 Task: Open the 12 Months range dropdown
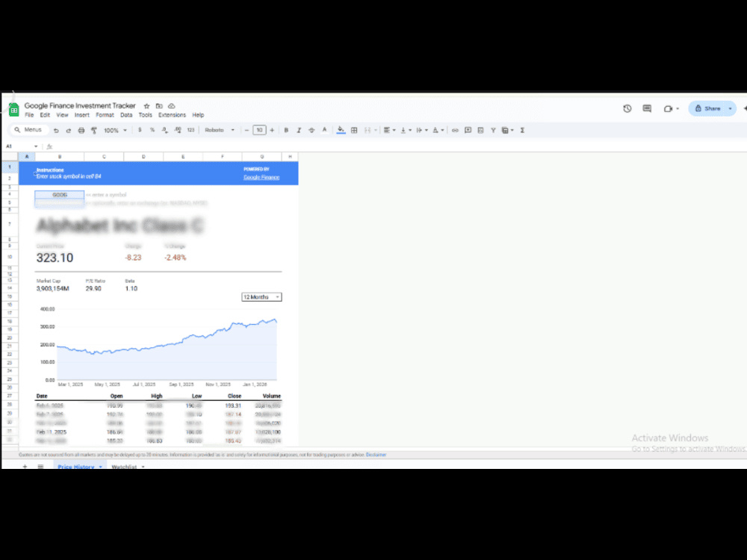261,297
